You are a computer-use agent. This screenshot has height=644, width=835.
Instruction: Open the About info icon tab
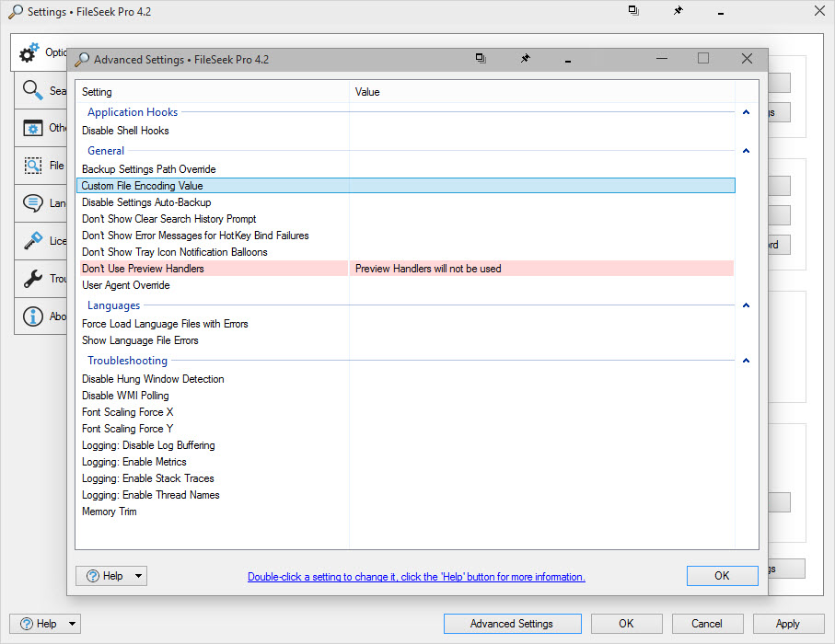33,316
